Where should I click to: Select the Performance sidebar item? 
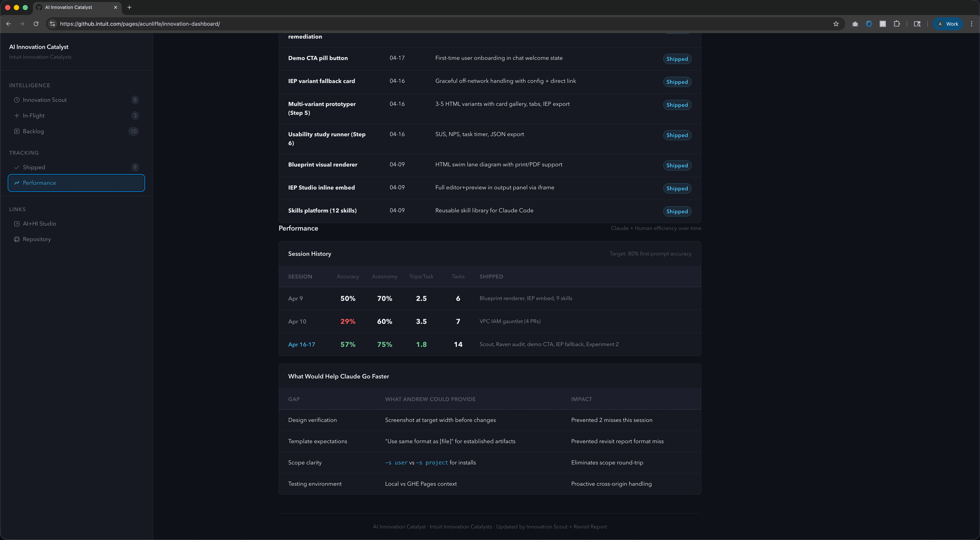pos(76,183)
